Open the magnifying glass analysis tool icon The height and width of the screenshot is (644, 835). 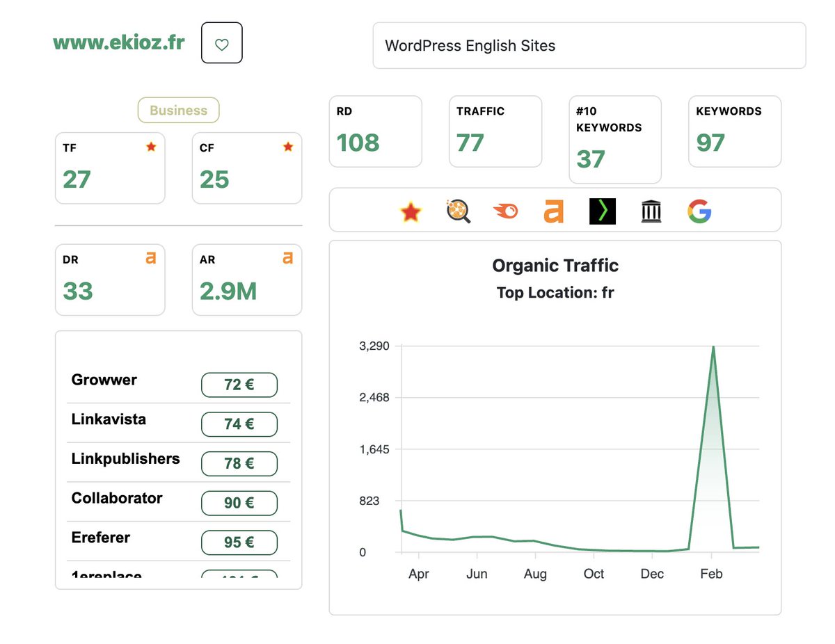point(458,211)
